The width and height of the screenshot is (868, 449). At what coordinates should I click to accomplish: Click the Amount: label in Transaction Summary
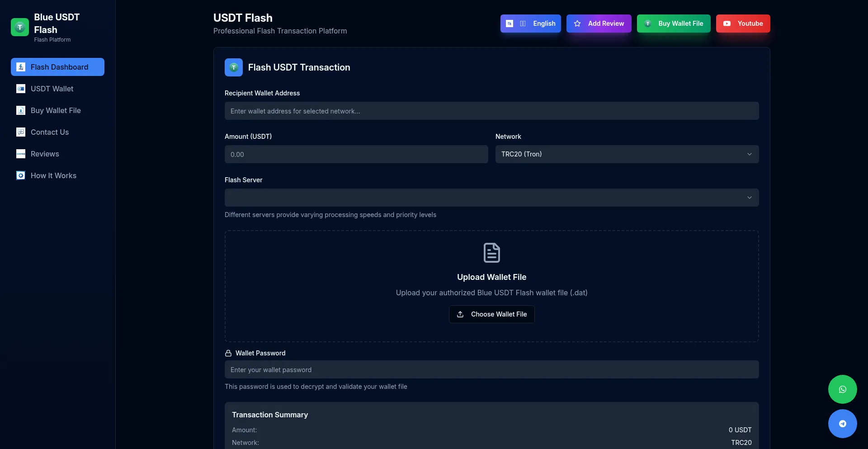[245, 430]
